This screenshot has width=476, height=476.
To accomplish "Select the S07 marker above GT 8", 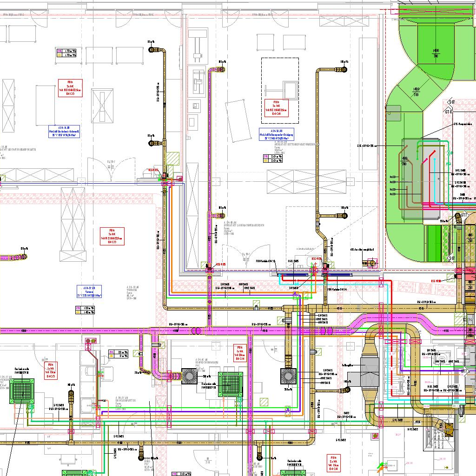I will click(451, 102).
